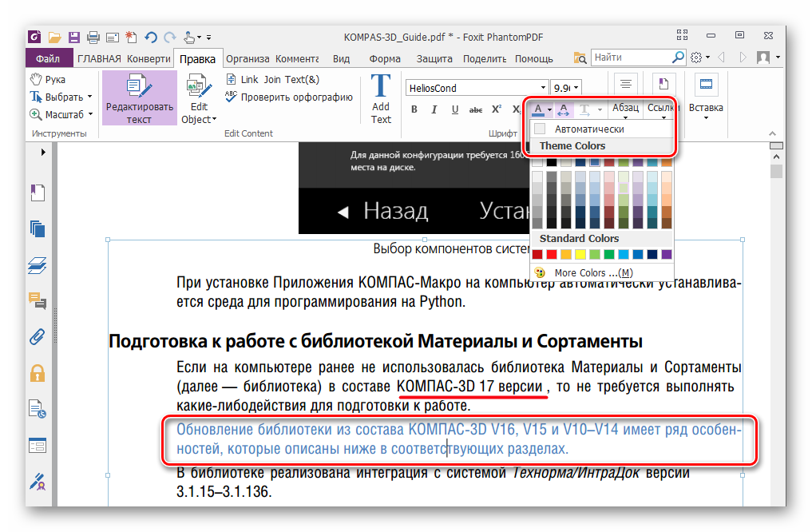Viewport: 812px width, 532px height.
Task: Select the Edit Text (Редактировать текст) tool
Action: point(140,99)
